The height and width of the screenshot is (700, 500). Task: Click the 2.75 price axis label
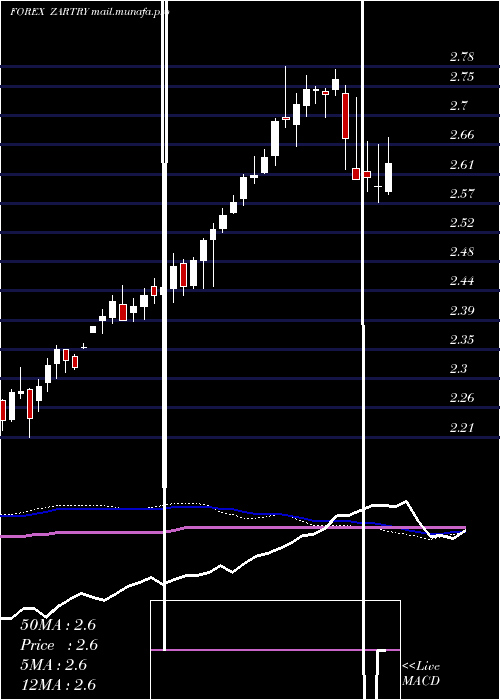pos(462,76)
